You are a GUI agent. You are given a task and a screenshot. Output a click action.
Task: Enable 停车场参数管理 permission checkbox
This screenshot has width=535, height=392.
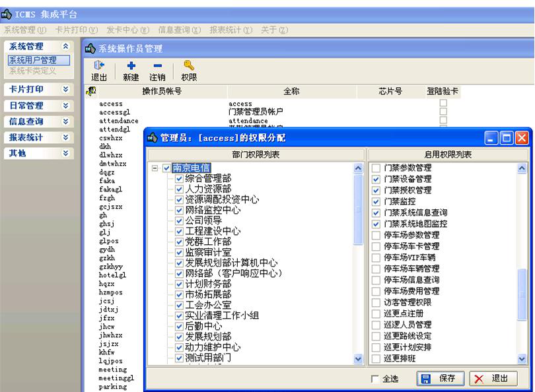(x=376, y=235)
